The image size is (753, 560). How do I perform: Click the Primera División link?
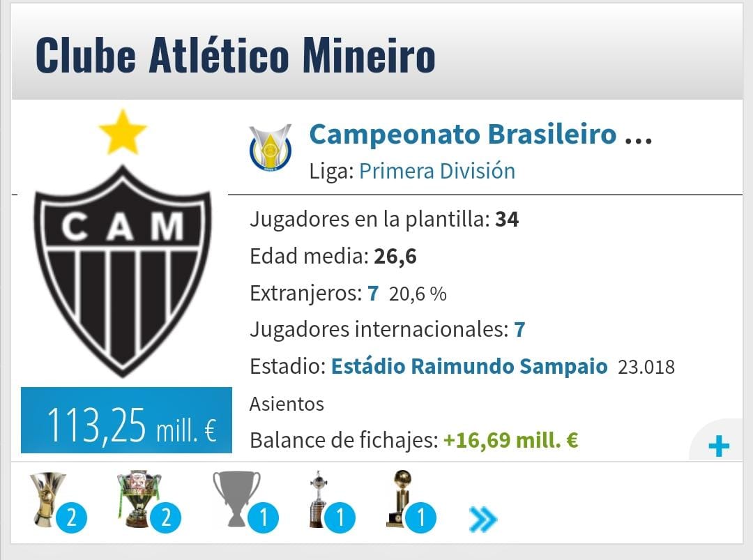(x=437, y=171)
